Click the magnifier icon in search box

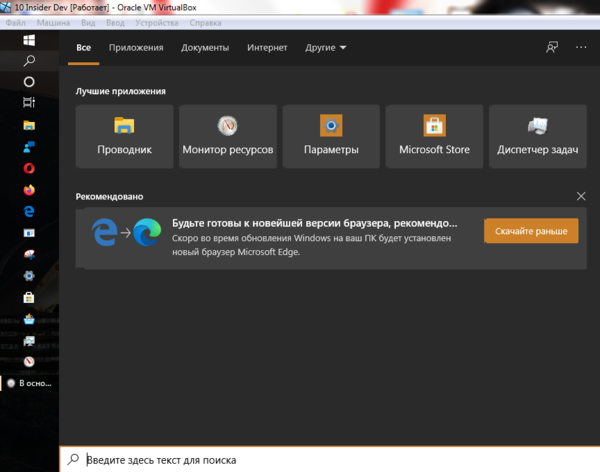tap(73, 459)
